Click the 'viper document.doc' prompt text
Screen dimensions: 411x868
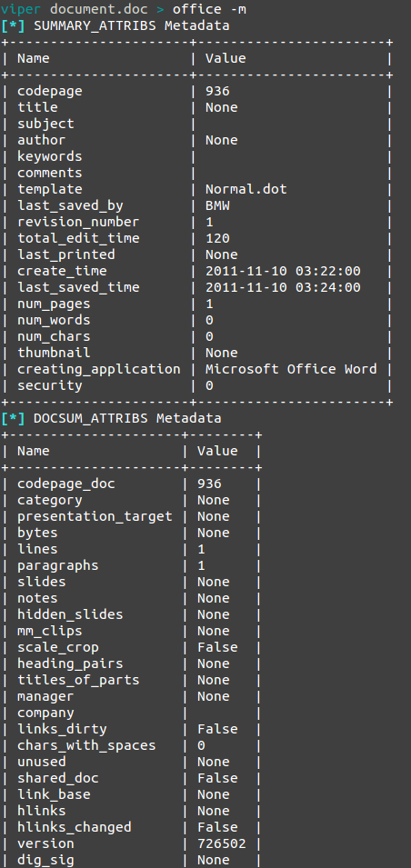pos(74,9)
